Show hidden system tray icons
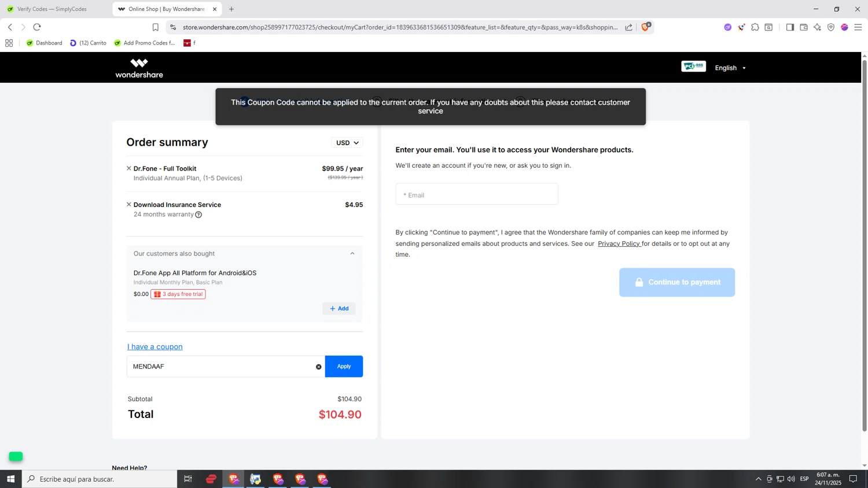The height and width of the screenshot is (488, 868). [758, 479]
